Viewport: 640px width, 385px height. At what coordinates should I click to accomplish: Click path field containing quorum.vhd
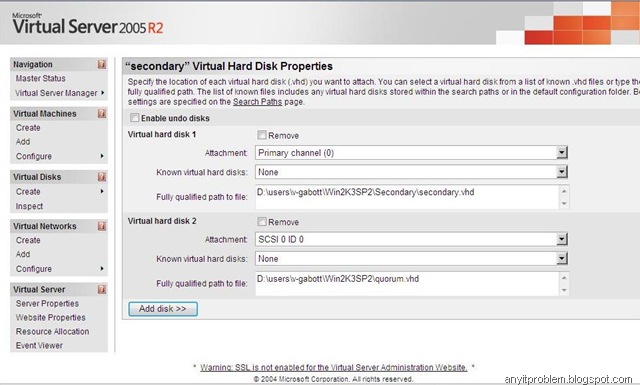[x=412, y=284]
